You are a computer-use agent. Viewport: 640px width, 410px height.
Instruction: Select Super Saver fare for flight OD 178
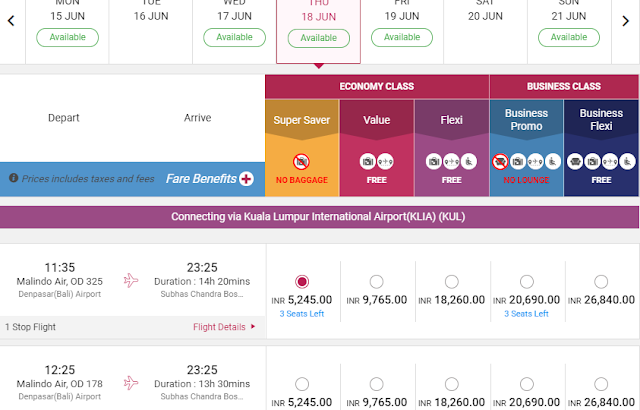point(302,384)
